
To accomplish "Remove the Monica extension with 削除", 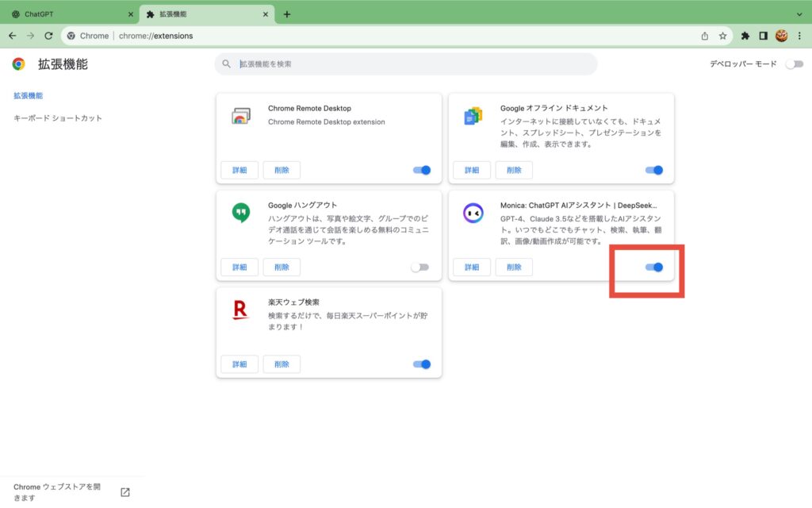I will (x=514, y=267).
